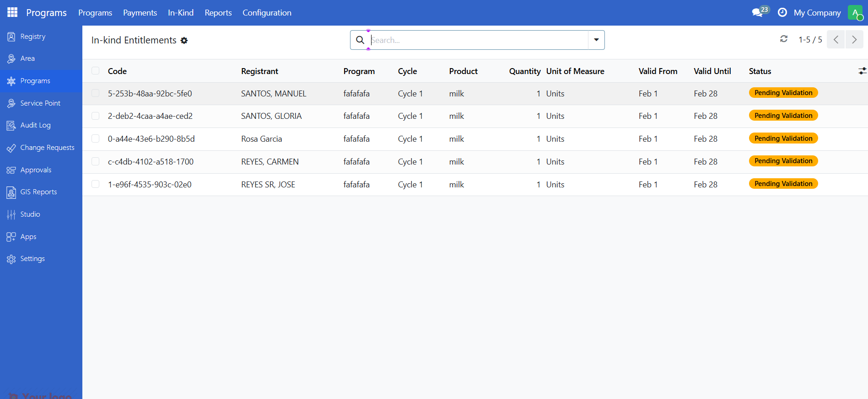This screenshot has height=399, width=868.
Task: Click the refresh list icon
Action: pos(784,39)
